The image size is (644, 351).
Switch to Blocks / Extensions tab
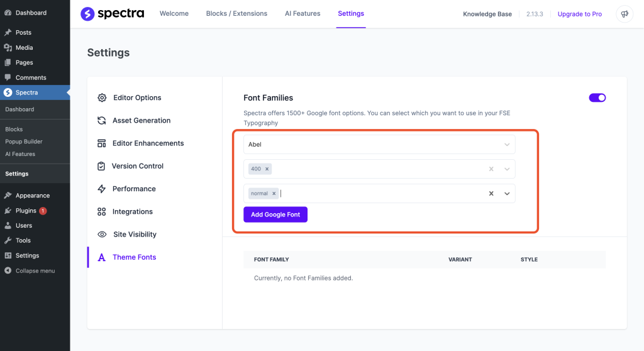pyautogui.click(x=236, y=14)
